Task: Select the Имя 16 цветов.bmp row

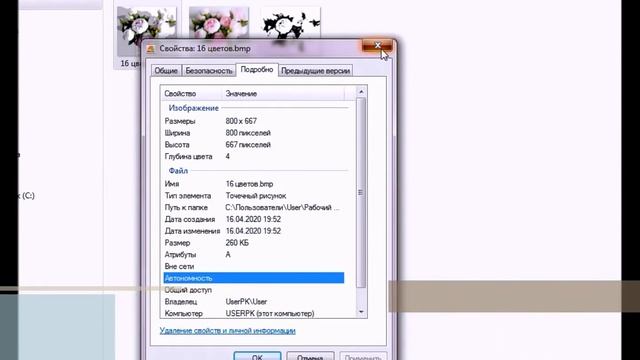Action: 253,184
